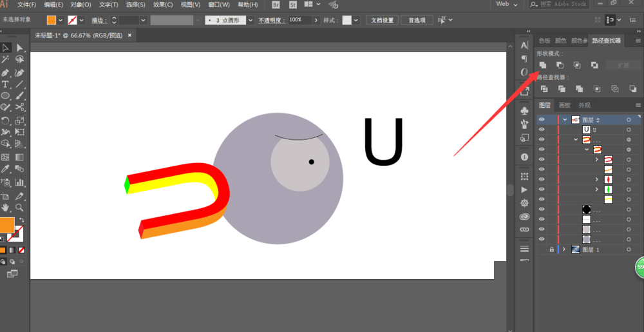
Task: Select the Ellipse tool
Action: click(5, 96)
